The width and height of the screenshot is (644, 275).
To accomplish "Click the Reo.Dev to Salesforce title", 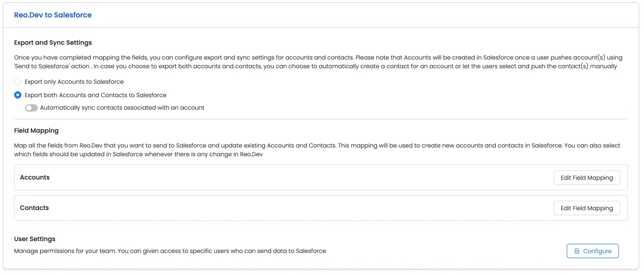I will tap(53, 15).
